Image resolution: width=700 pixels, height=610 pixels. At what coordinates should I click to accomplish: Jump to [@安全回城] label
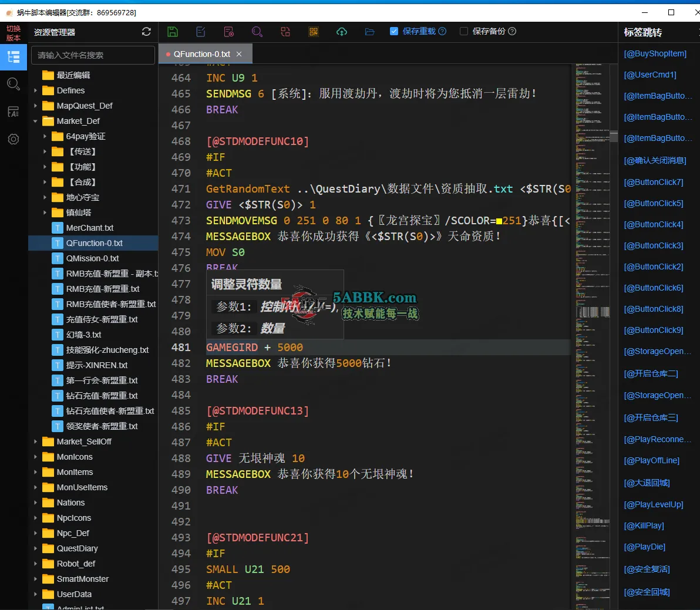[x=647, y=592]
